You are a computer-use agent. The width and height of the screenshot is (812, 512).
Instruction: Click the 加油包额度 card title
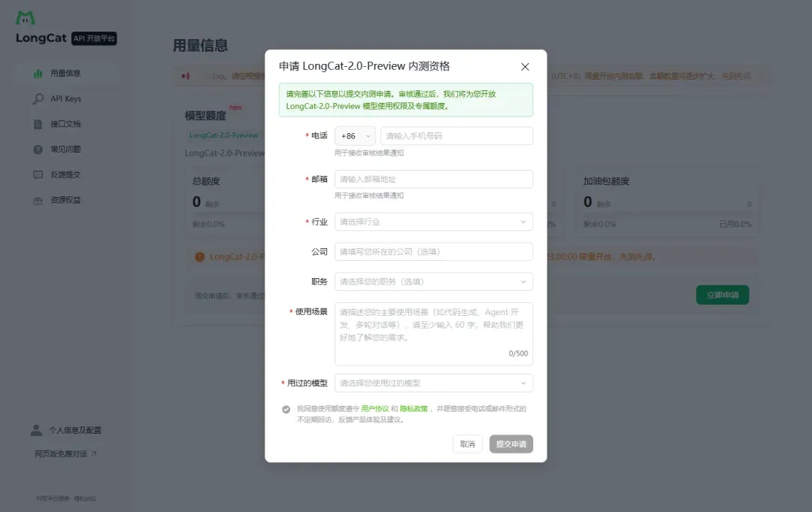coord(607,181)
